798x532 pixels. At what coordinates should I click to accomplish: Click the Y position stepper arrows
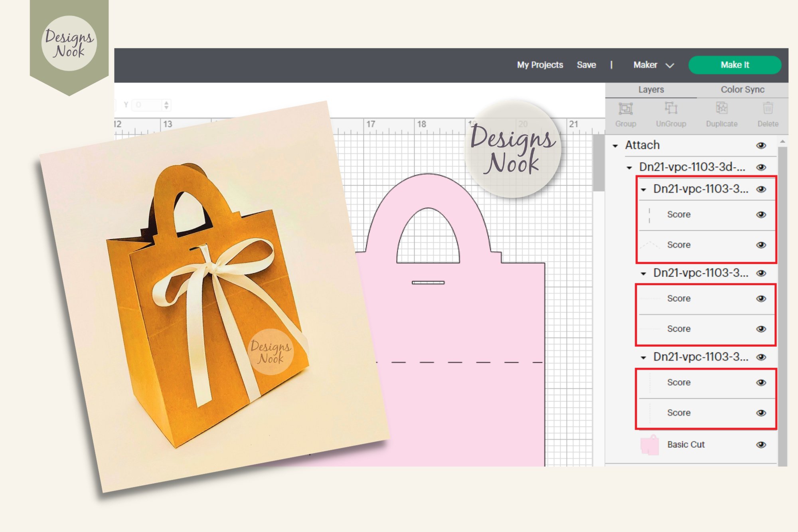click(166, 105)
